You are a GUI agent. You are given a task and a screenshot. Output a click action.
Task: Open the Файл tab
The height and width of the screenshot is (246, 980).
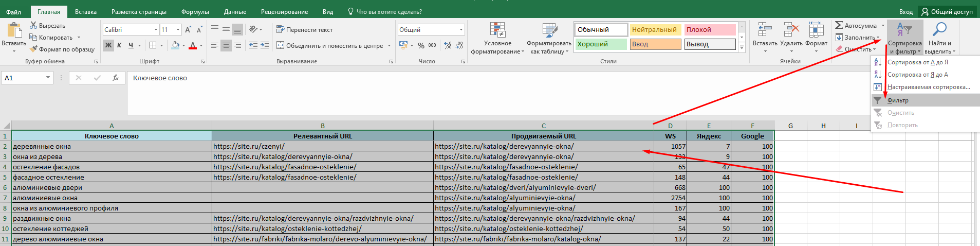coord(14,11)
